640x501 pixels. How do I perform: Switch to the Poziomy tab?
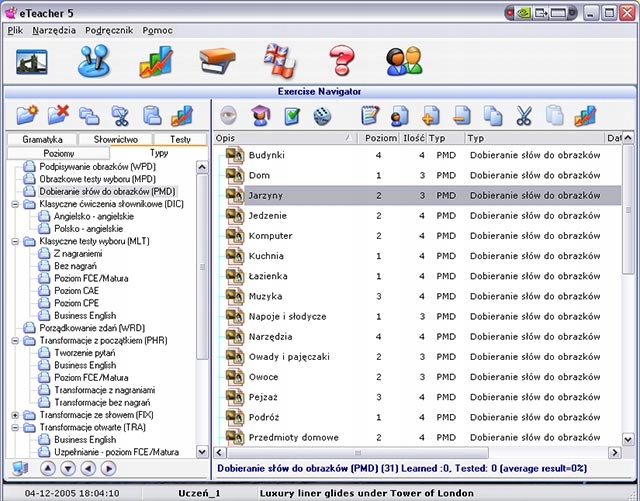point(58,154)
